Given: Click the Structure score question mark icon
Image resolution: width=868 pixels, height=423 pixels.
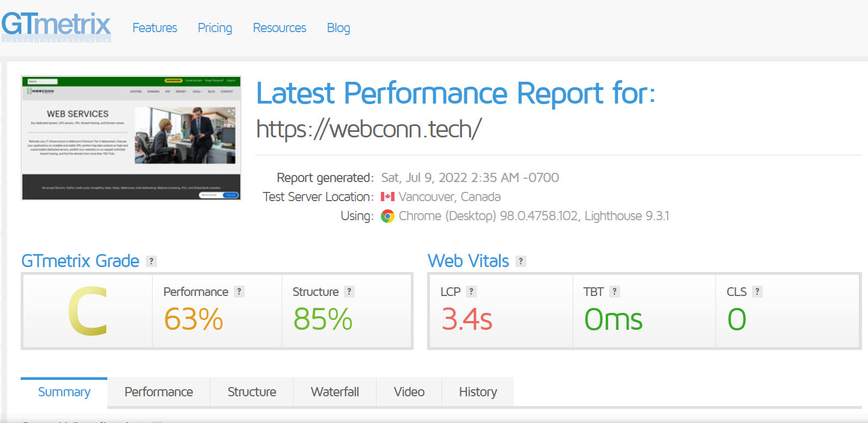Looking at the screenshot, I should point(349,292).
